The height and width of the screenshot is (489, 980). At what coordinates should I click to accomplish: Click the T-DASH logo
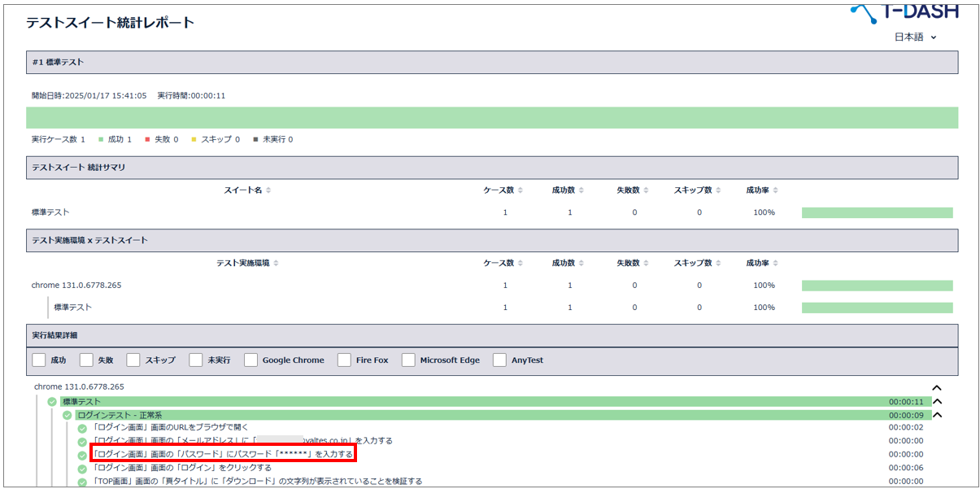[x=904, y=11]
